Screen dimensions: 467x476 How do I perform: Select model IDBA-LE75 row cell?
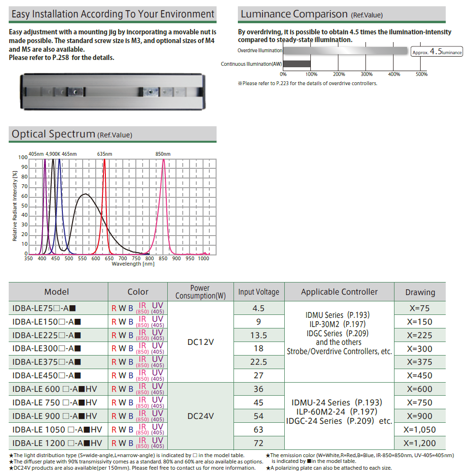(x=58, y=308)
